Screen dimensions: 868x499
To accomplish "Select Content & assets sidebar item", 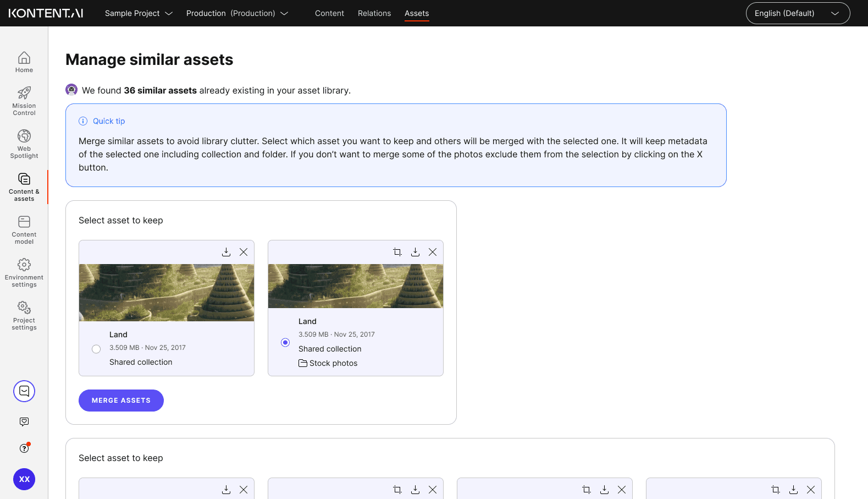I will [24, 187].
